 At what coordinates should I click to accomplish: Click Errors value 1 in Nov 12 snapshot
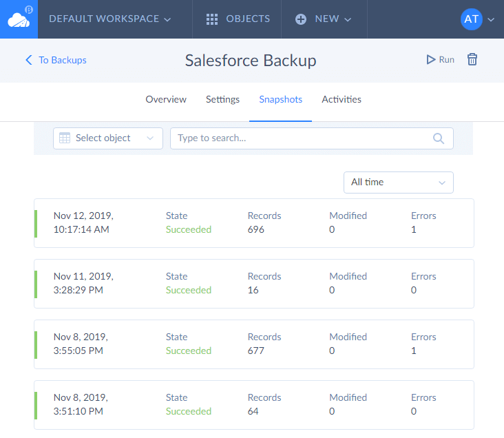tap(414, 229)
